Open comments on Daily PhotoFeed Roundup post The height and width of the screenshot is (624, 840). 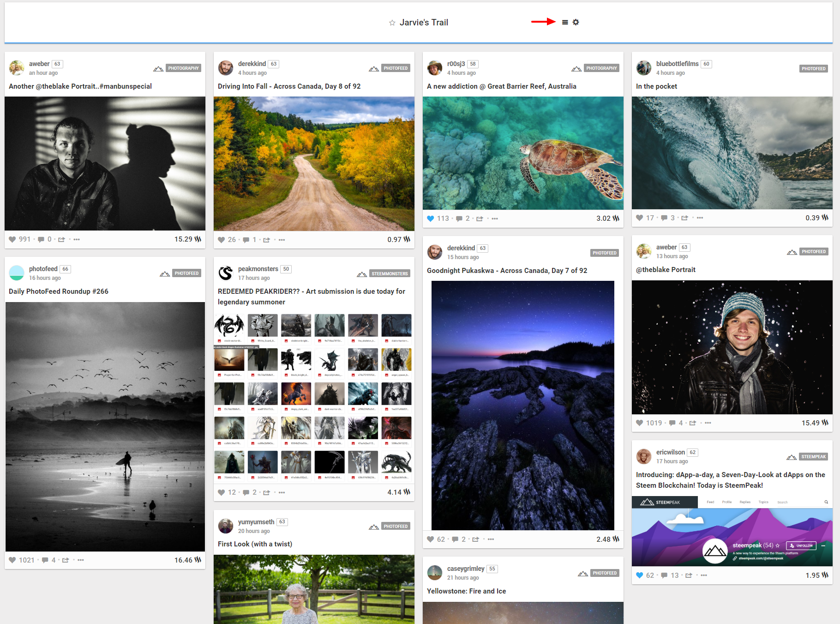coord(45,560)
